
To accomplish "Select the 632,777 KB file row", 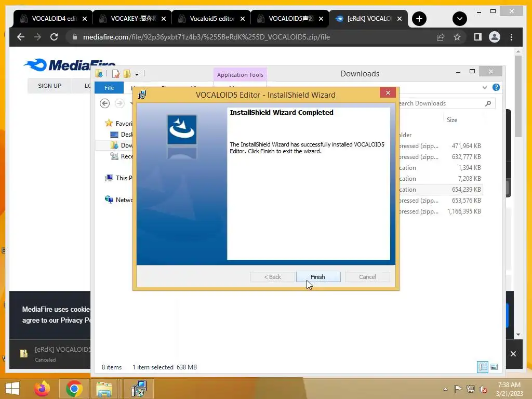I will [440, 157].
